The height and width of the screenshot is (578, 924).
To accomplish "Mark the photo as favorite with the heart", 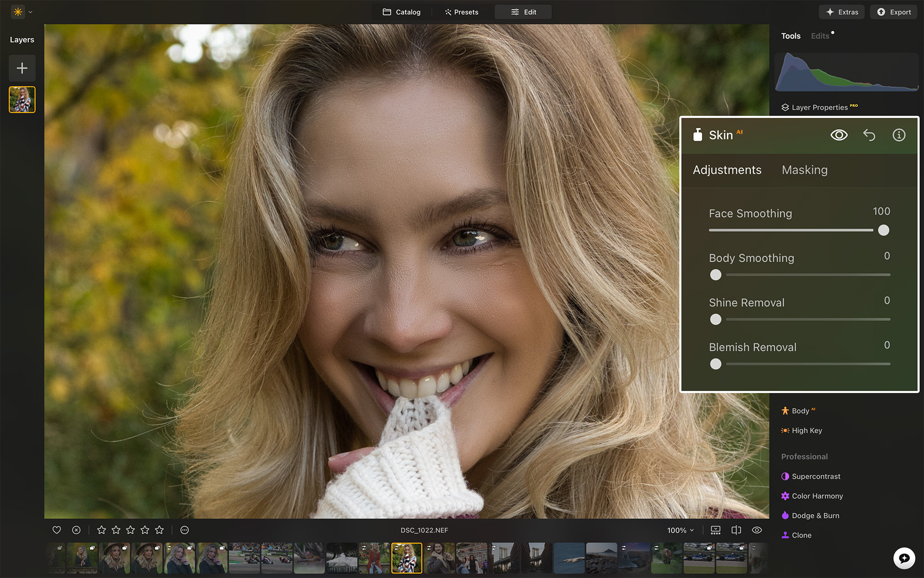I will tap(56, 530).
